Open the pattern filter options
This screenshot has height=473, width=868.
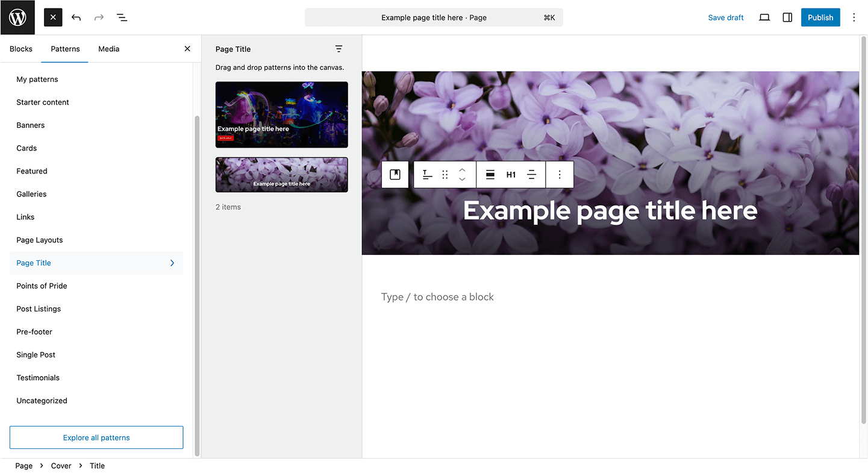coord(339,49)
